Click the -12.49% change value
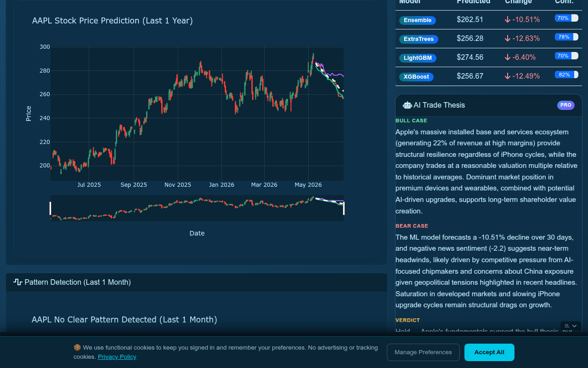 [526, 76]
